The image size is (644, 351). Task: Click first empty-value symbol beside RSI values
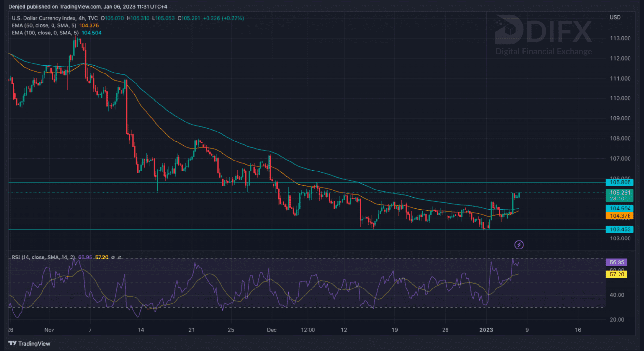(x=113, y=257)
